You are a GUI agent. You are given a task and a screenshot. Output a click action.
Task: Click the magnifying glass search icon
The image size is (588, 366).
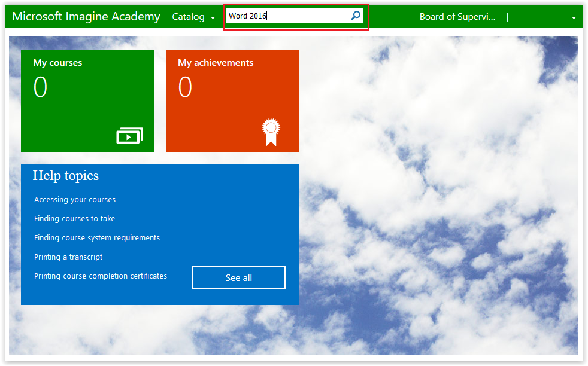click(356, 16)
